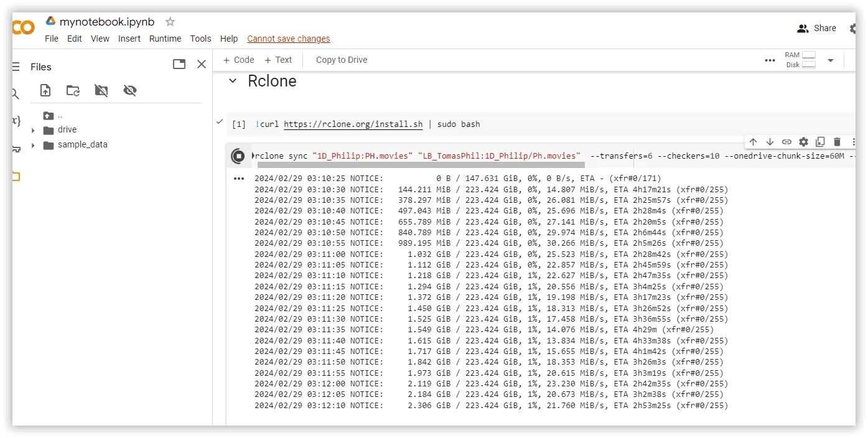Open the Tools menu
Screen dimensions: 868x438
200,39
